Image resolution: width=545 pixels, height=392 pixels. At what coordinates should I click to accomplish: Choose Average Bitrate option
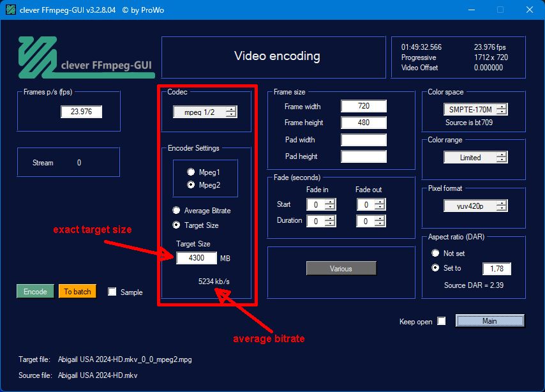pos(176,210)
